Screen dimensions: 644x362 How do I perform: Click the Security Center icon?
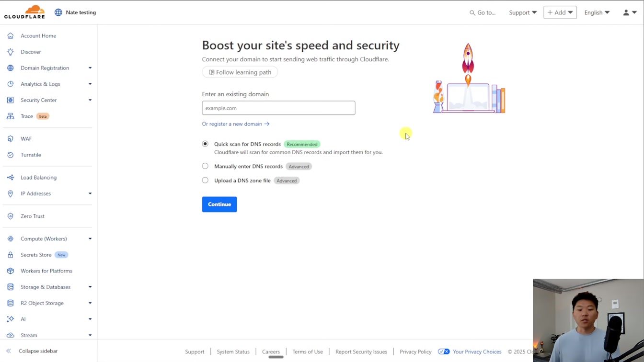[x=10, y=100]
